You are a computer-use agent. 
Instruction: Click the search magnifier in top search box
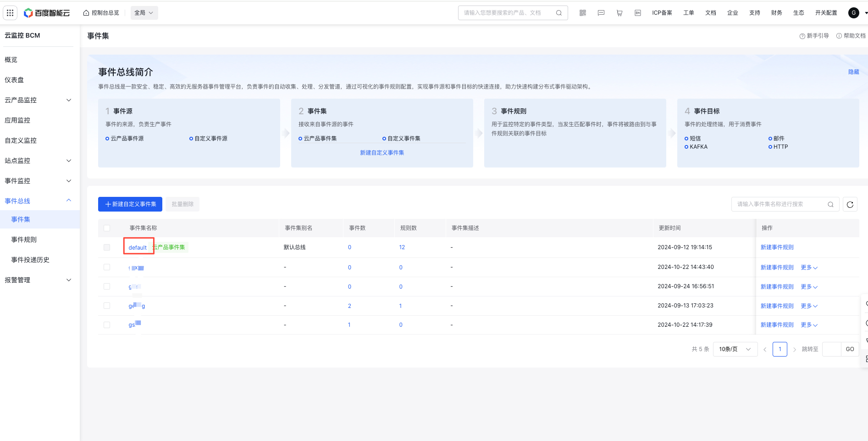[x=559, y=13]
